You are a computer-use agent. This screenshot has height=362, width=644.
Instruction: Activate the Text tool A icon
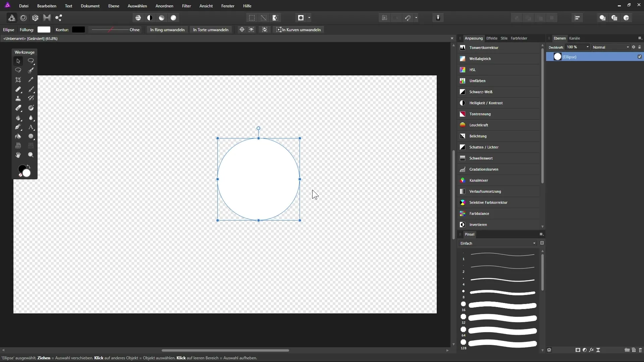coord(31,127)
